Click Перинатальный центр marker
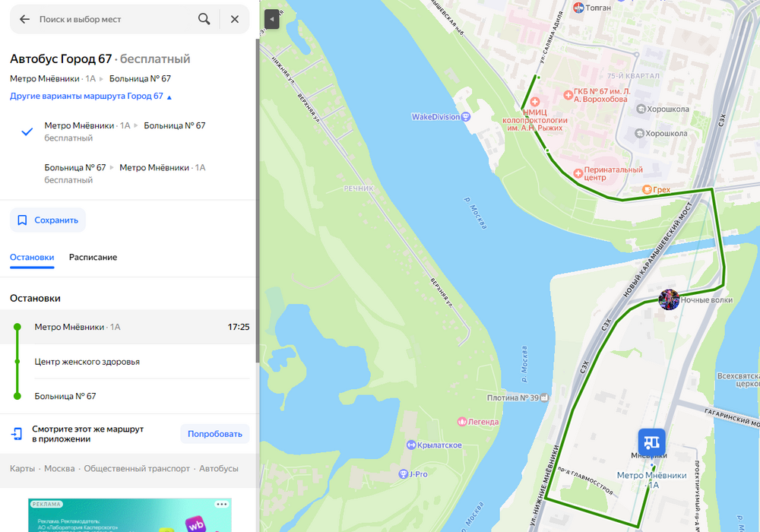 (x=578, y=173)
